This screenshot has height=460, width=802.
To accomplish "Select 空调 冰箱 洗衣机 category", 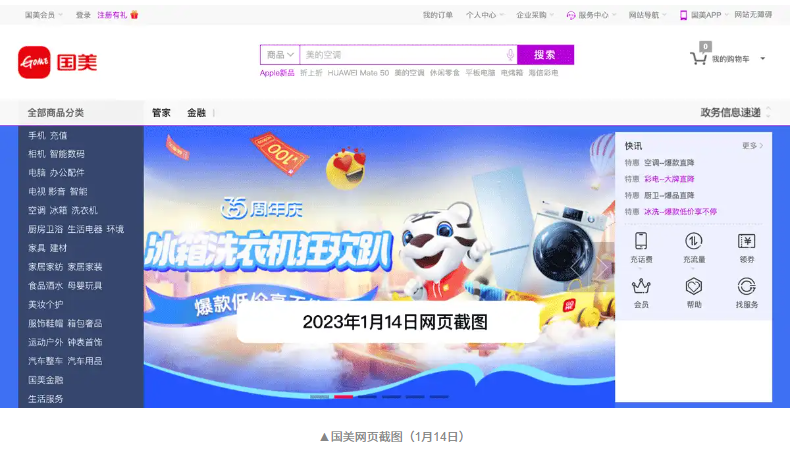I will [x=63, y=210].
